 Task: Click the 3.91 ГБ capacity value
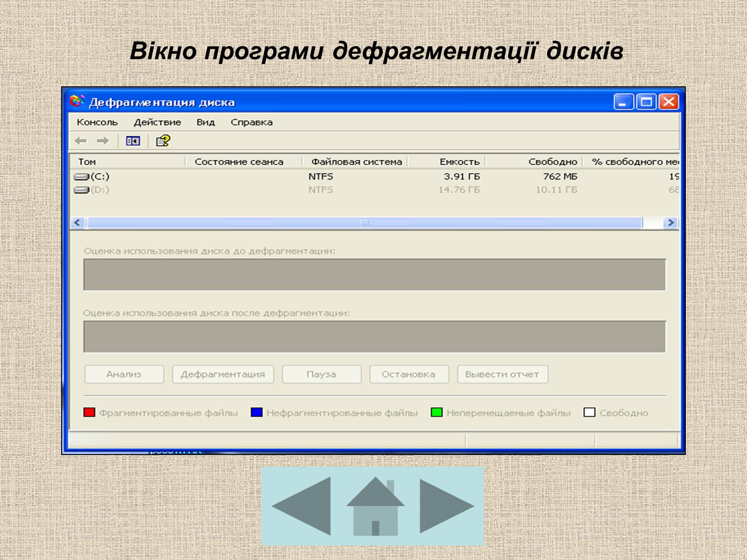(462, 176)
